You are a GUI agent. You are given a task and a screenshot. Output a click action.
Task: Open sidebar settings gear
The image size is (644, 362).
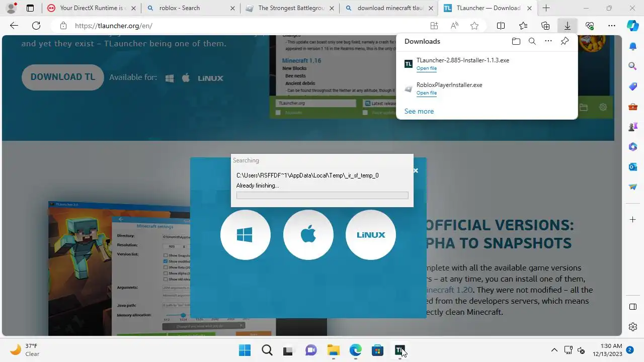(x=633, y=327)
